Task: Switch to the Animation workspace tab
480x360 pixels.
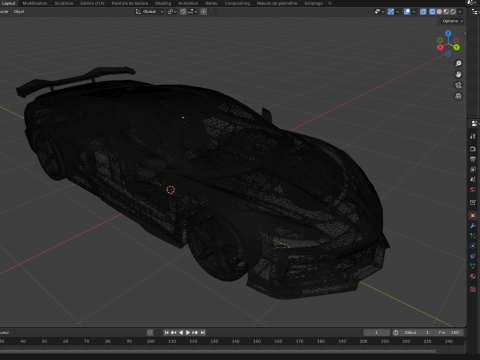Action: point(188,3)
